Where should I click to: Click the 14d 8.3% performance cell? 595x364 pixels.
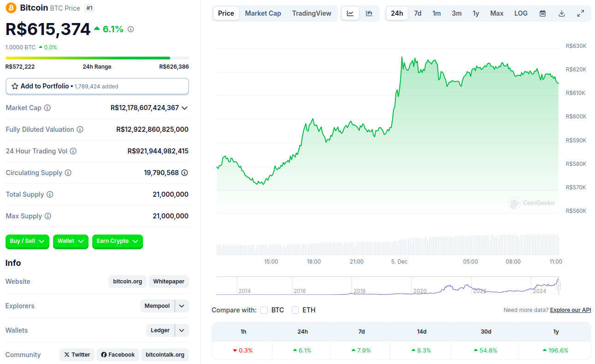421,351
